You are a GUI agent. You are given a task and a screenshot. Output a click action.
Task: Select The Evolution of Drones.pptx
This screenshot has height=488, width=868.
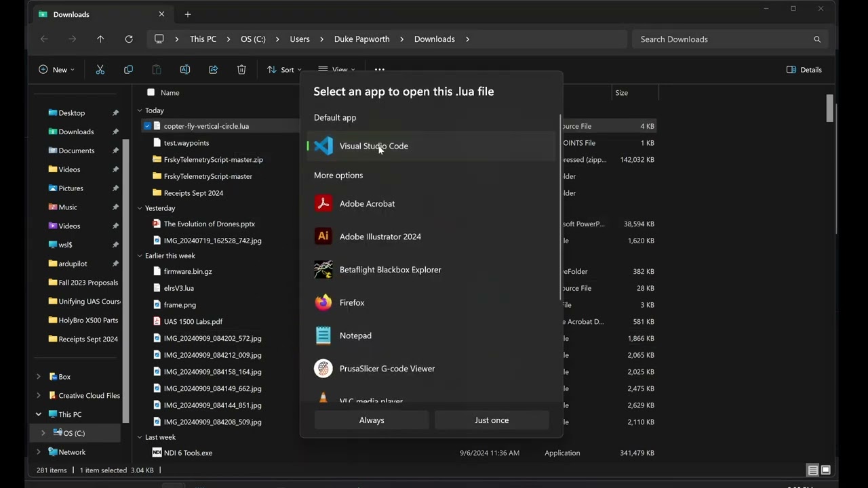[x=210, y=224]
